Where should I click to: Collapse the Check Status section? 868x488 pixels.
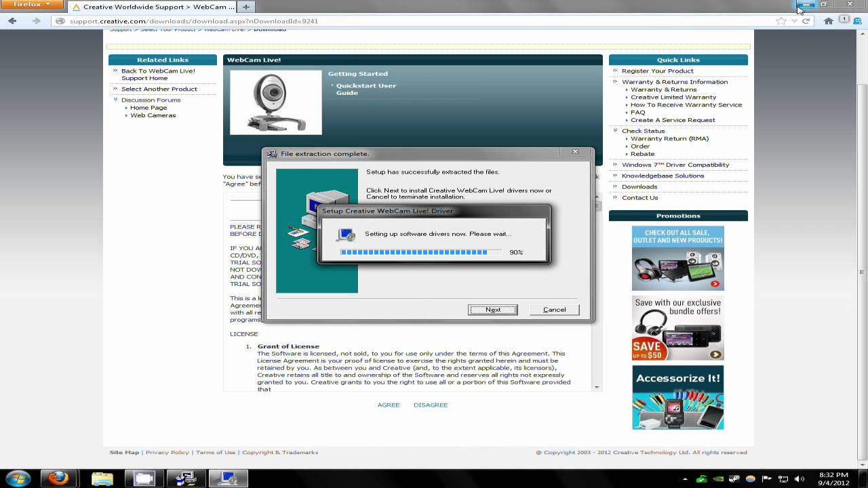[616, 130]
